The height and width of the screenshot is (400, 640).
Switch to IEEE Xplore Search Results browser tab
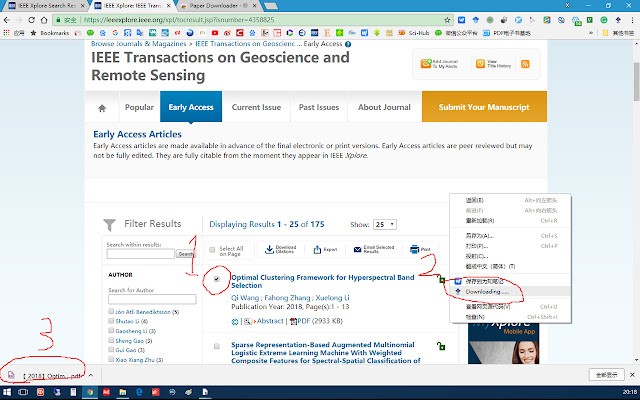pos(46,6)
